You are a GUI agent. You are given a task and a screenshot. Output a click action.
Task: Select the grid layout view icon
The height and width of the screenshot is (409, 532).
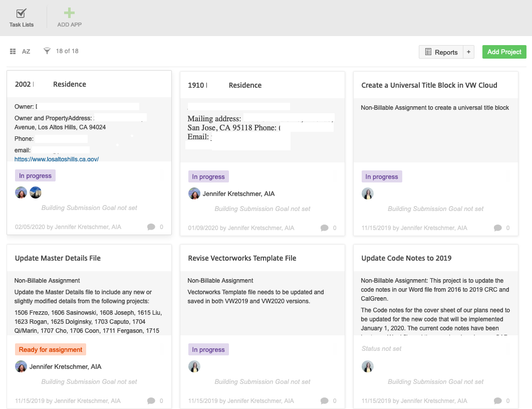coord(13,51)
